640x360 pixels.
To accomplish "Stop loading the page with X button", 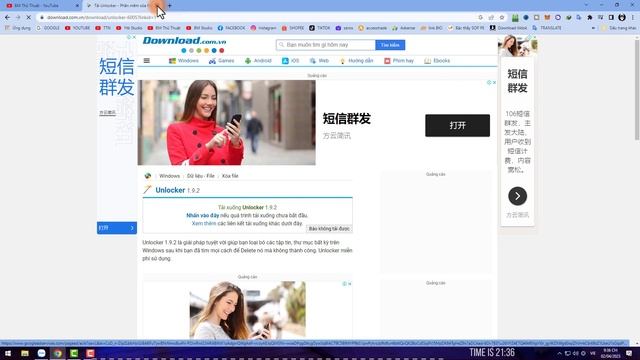I will click(x=28, y=18).
